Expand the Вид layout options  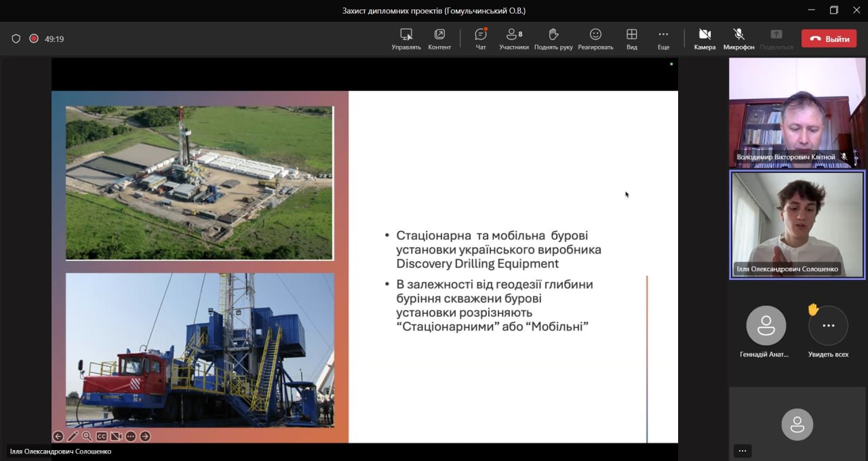tap(631, 39)
